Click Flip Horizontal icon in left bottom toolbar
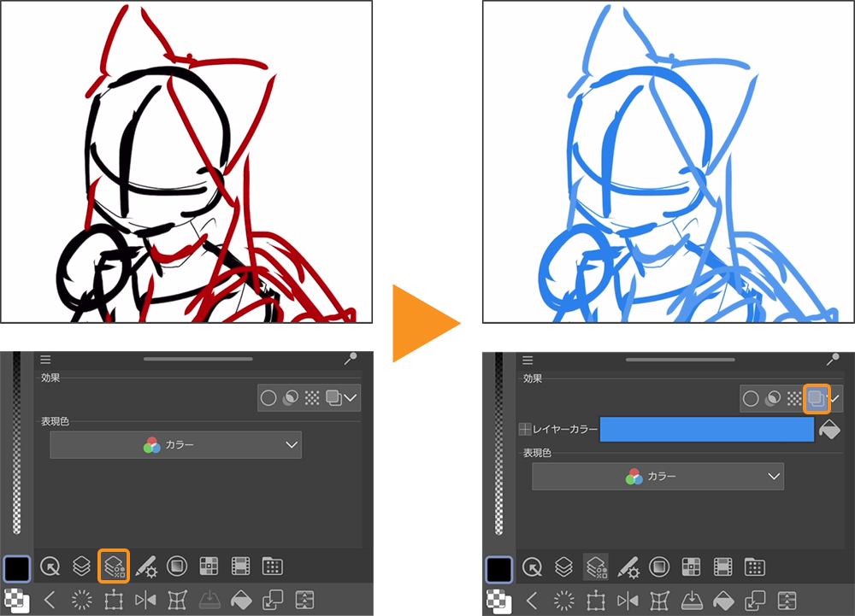The height and width of the screenshot is (616, 855). (144, 600)
